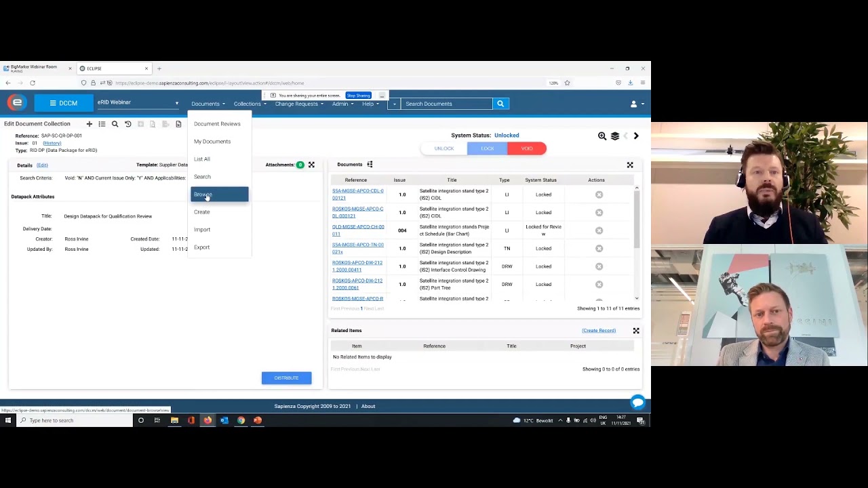Click the blue search button next to Search Documents
Image resolution: width=868 pixels, height=488 pixels.
click(500, 104)
